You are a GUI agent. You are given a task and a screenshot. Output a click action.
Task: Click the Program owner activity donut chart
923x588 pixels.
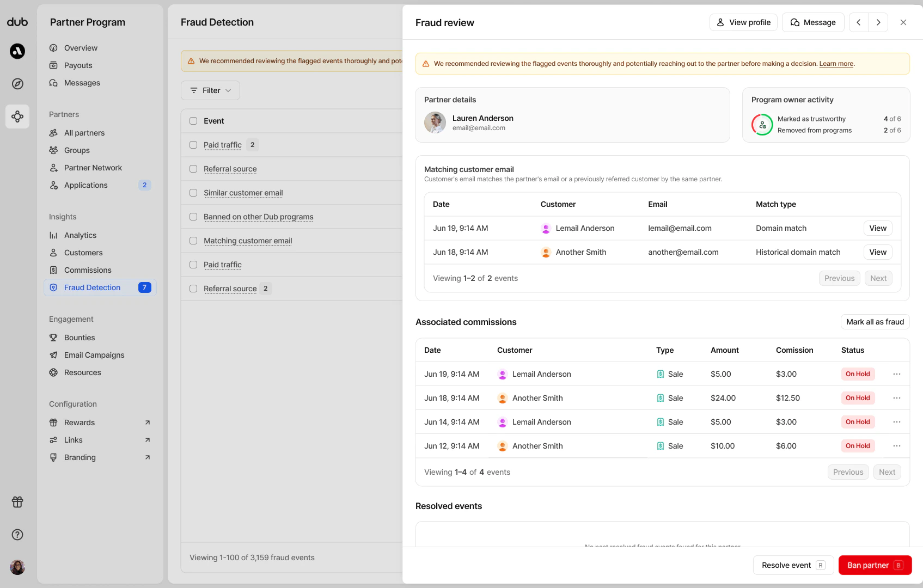coord(762,125)
